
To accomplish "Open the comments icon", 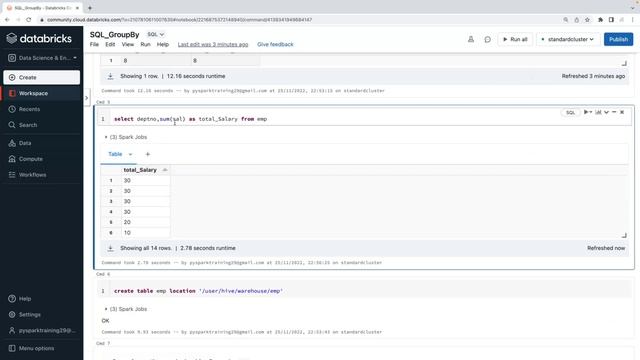I will pos(487,39).
